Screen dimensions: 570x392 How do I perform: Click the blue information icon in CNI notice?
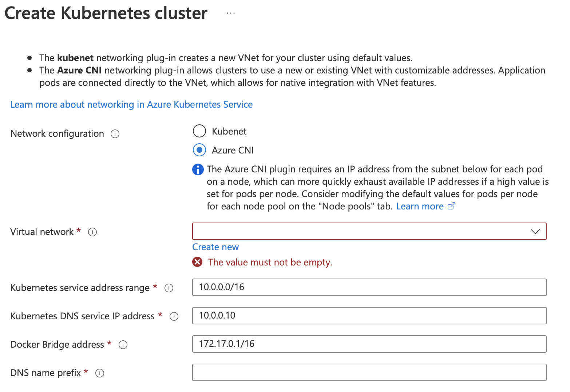tap(198, 169)
